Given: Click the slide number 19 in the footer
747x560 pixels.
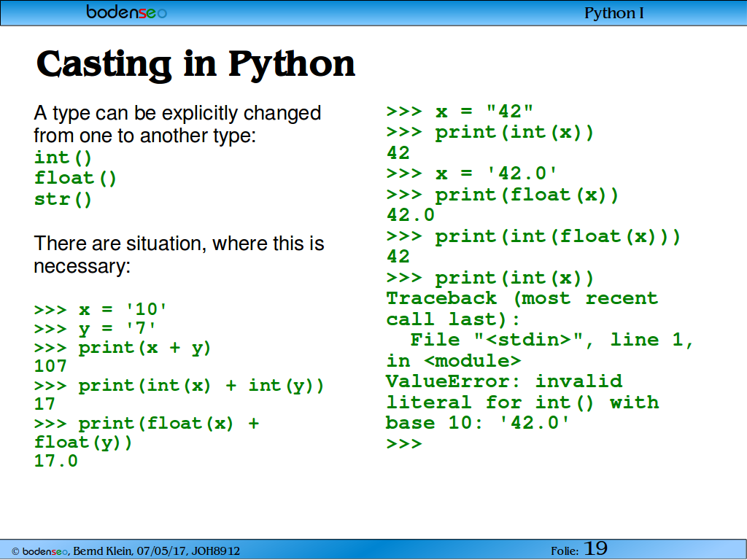Looking at the screenshot, I should pyautogui.click(x=595, y=548).
